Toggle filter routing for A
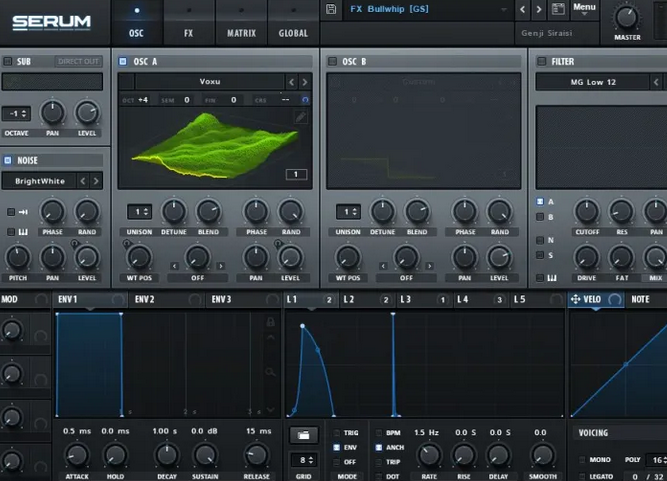 pos(540,202)
